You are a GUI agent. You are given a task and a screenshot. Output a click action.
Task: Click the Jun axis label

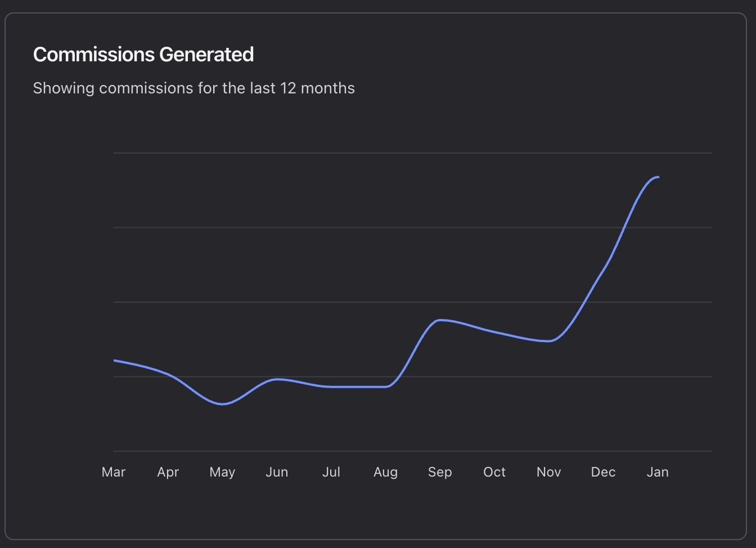coord(277,472)
